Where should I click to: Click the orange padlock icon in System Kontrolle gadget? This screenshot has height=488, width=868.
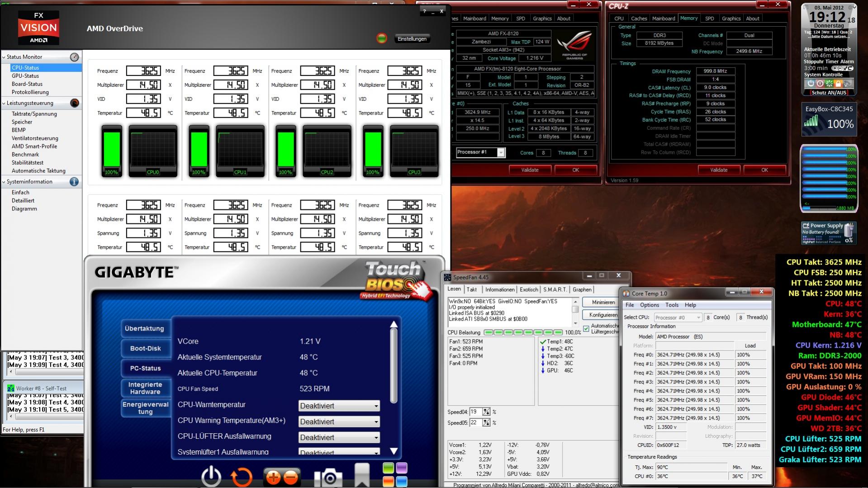tap(838, 84)
